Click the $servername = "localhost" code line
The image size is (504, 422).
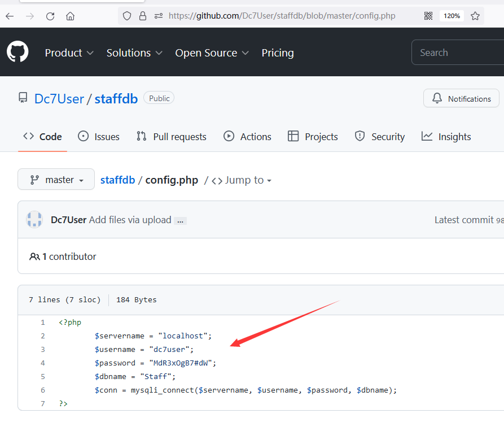pyautogui.click(x=153, y=336)
